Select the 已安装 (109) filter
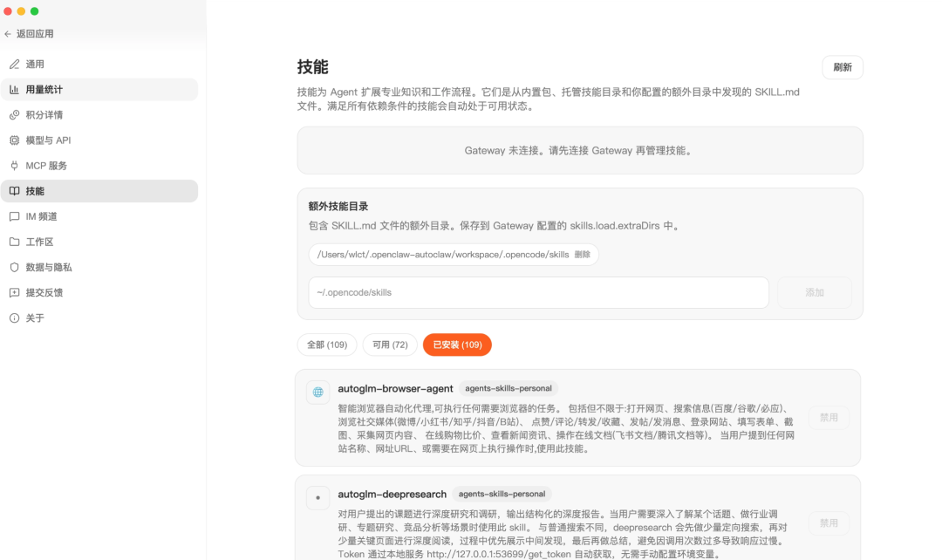This screenshot has height=560, width=942. click(x=457, y=345)
